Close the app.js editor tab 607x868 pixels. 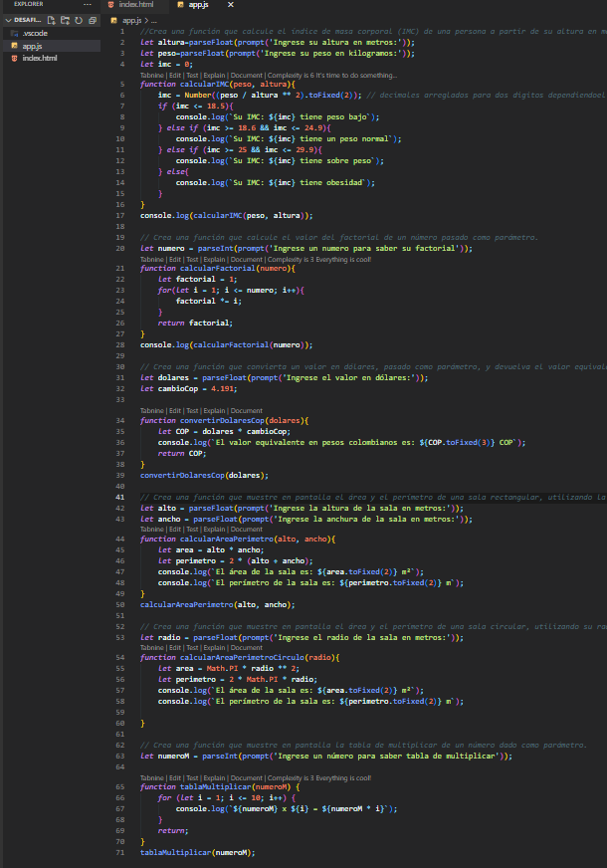[x=230, y=4]
